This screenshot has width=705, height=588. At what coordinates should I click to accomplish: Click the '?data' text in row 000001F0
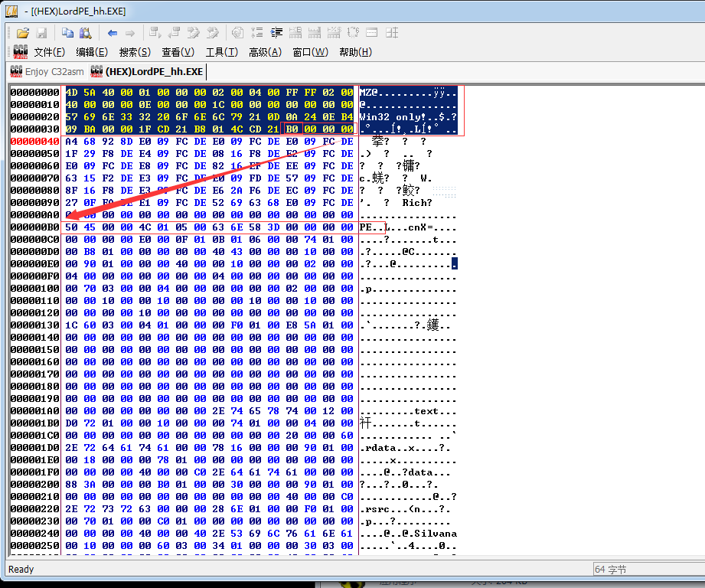coord(417,472)
